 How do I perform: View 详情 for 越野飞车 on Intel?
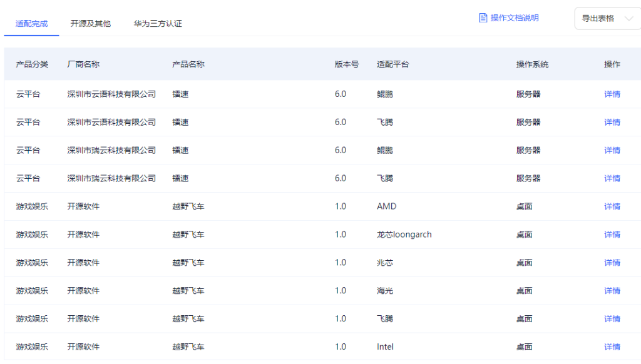pos(612,347)
